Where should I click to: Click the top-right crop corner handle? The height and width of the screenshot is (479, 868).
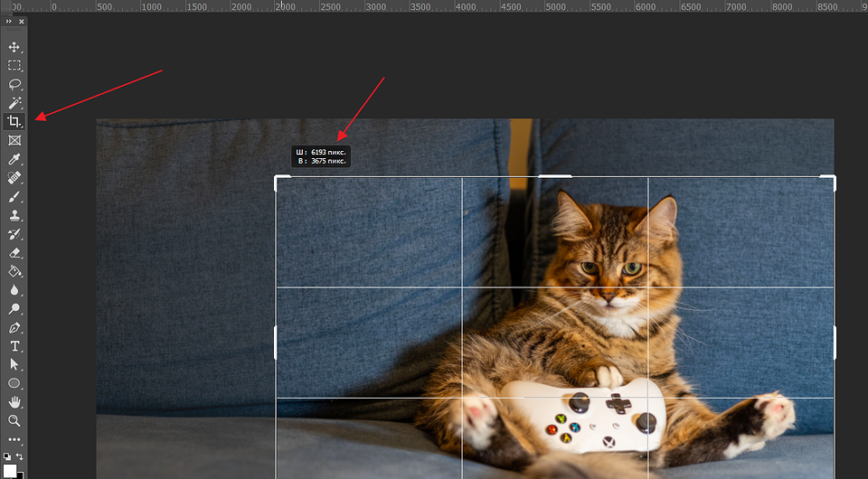coord(833,178)
